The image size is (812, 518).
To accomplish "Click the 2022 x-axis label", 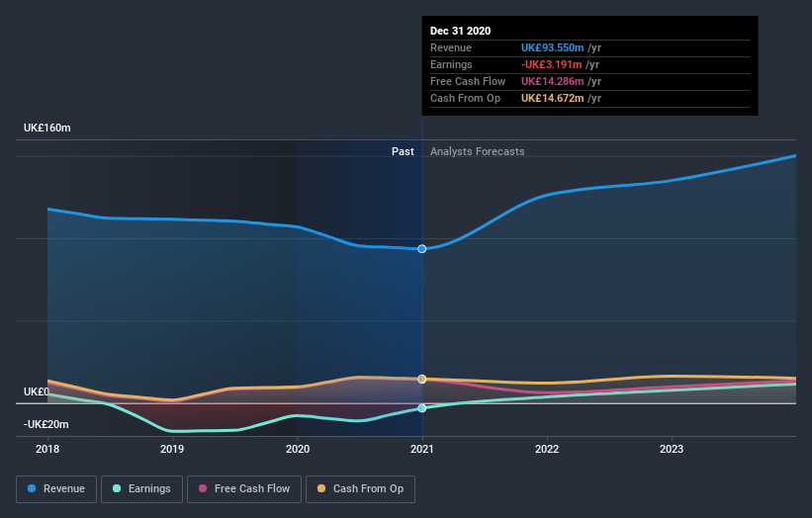I will [547, 449].
